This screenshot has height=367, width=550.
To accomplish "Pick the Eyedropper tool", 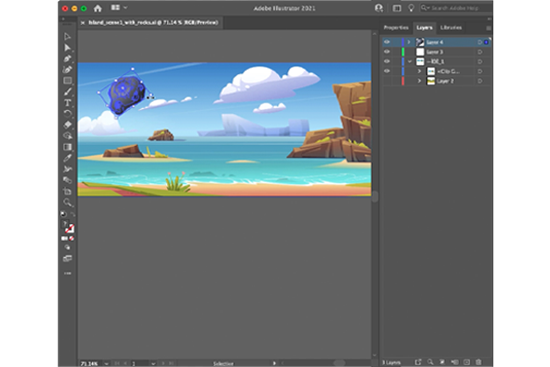I will coord(67,158).
